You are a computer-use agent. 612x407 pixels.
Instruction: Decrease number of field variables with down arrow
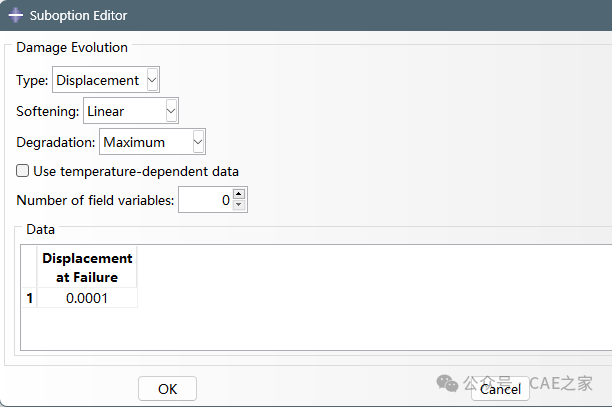point(238,205)
